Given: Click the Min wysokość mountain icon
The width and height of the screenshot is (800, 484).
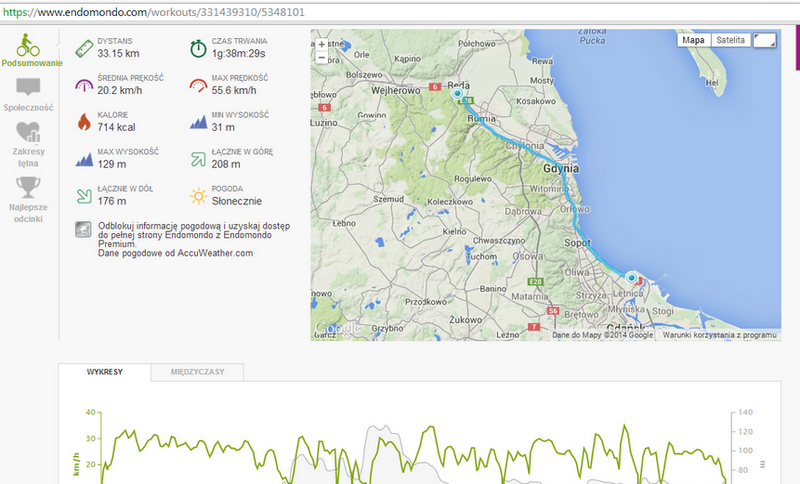Looking at the screenshot, I should [x=198, y=122].
